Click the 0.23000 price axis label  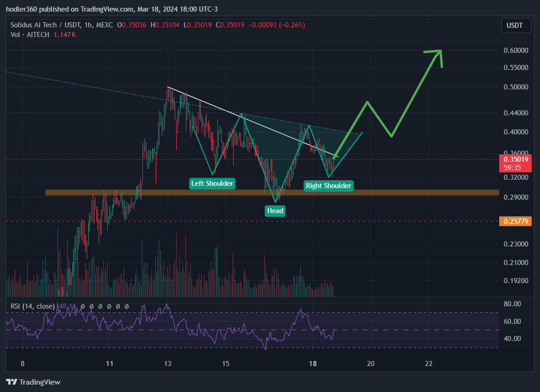click(x=515, y=244)
